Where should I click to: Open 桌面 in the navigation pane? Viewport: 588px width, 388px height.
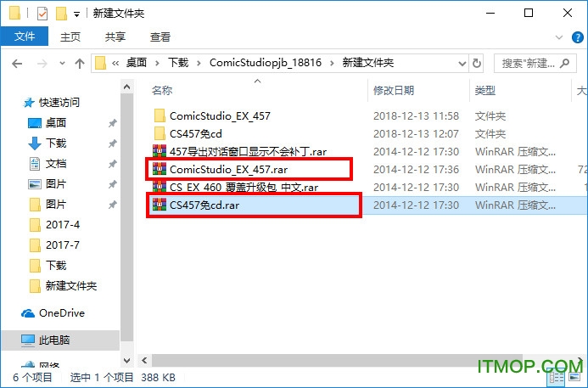[x=55, y=123]
